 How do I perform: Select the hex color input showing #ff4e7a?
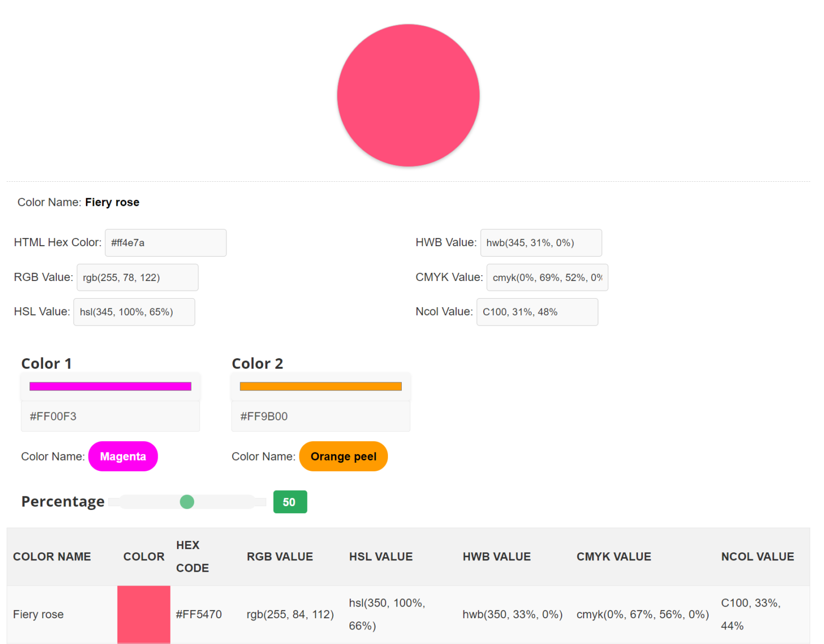point(165,242)
